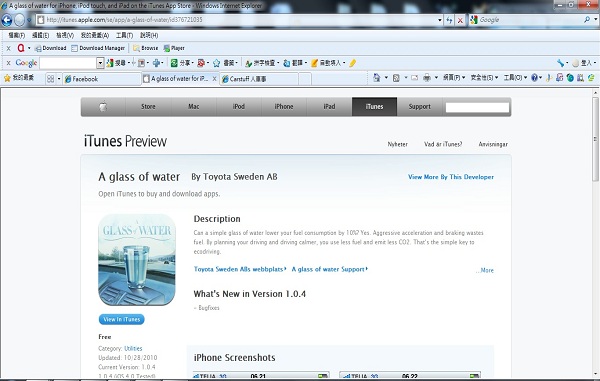The height and width of the screenshot is (381, 600).
Task: Expand the Print button dropdown arrow
Action: [436, 78]
